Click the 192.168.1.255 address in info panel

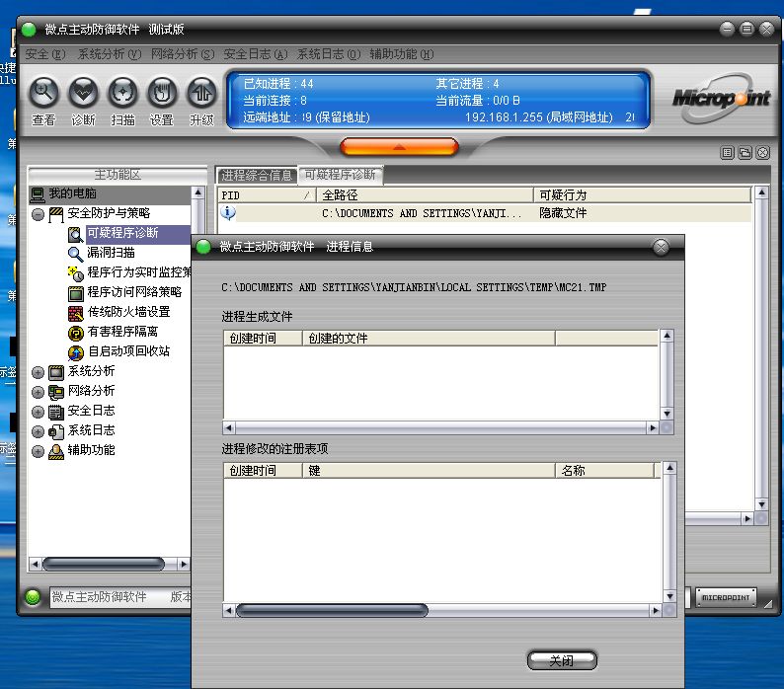click(539, 117)
